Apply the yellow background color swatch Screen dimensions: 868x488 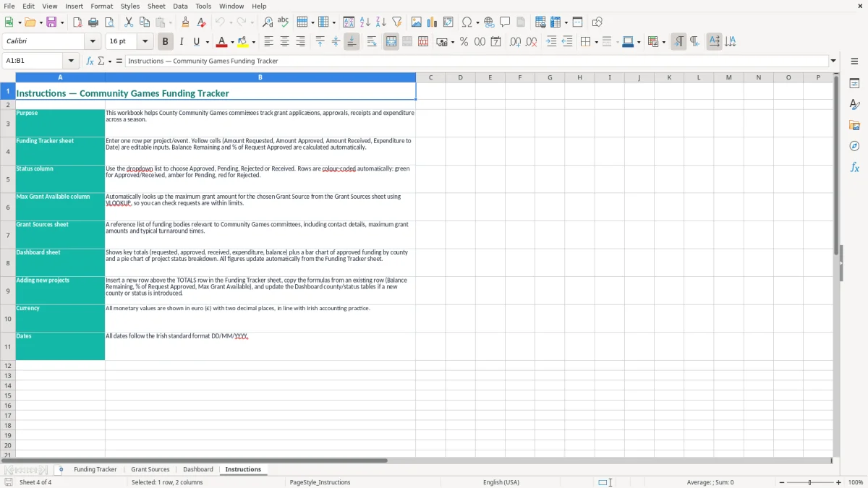[x=243, y=42]
